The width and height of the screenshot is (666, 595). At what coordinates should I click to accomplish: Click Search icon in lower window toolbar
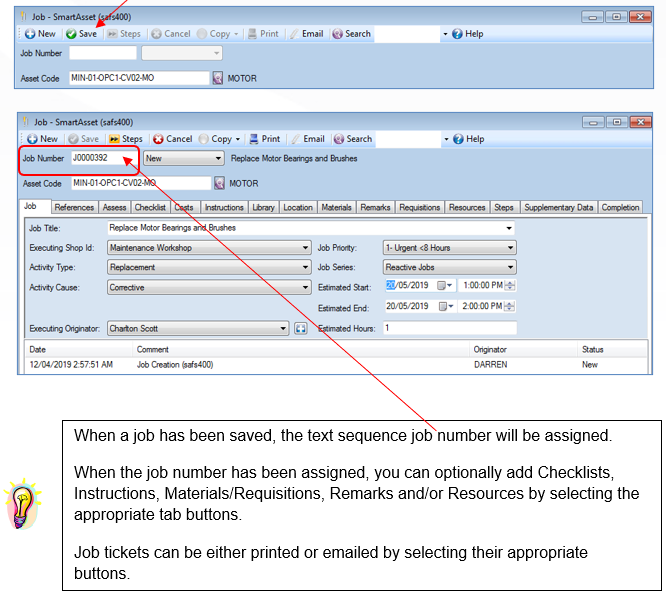(339, 139)
